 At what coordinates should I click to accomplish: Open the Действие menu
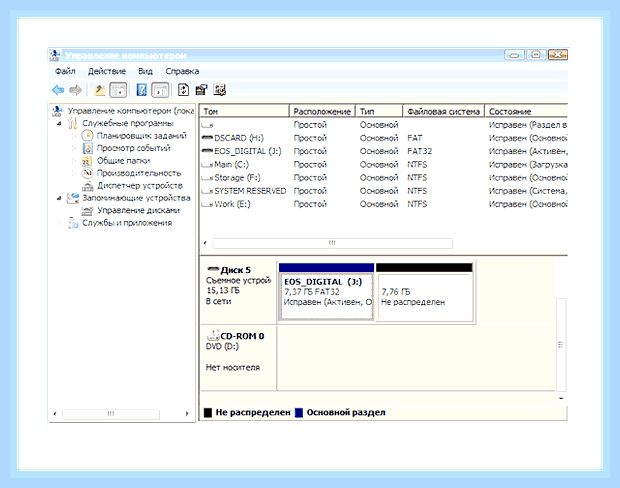click(x=107, y=71)
